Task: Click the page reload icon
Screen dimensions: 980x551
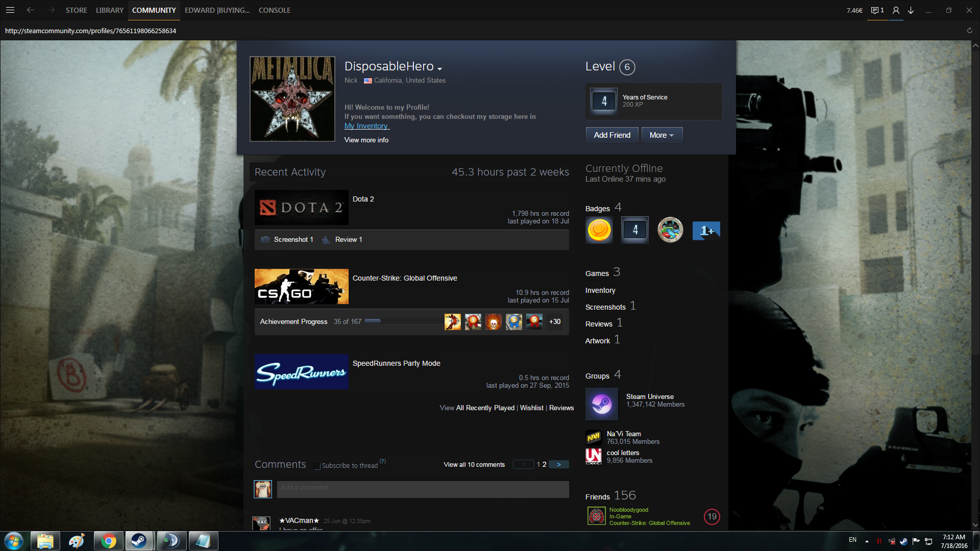Action: tap(969, 31)
